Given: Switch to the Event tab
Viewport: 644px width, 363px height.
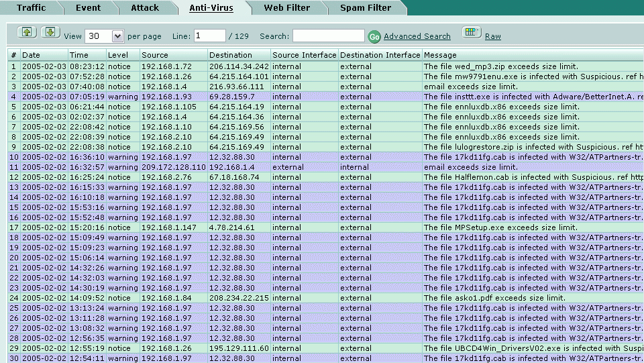Looking at the screenshot, I should (88, 7).
